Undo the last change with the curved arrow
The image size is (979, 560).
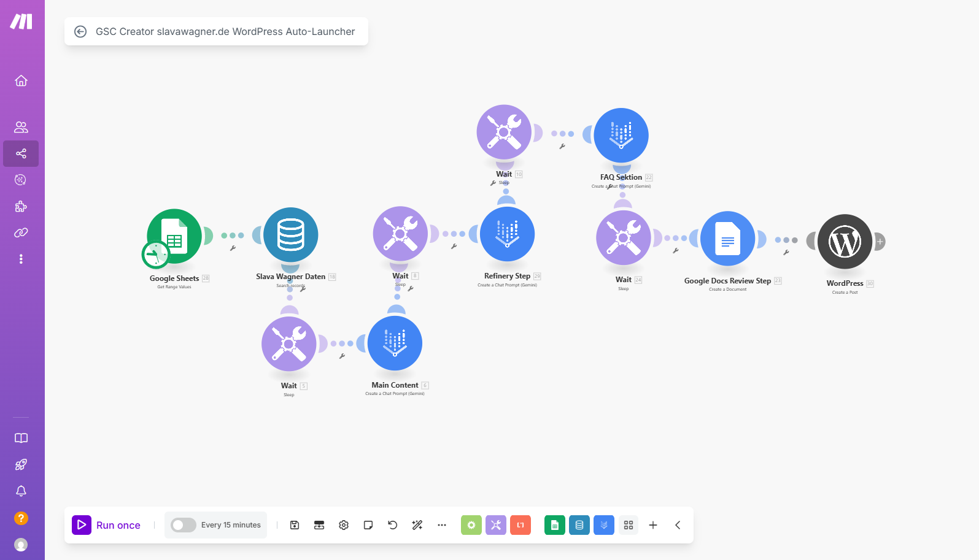(x=393, y=525)
